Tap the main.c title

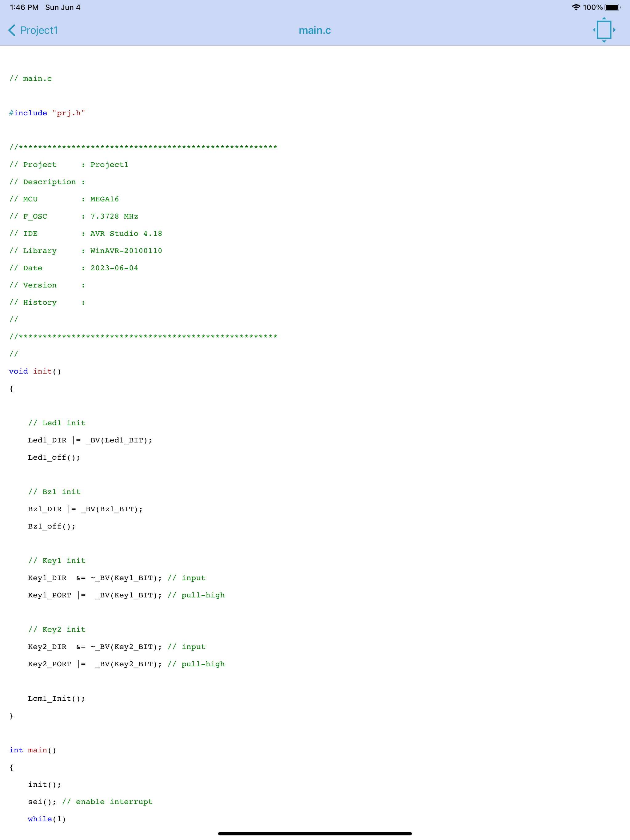click(315, 30)
